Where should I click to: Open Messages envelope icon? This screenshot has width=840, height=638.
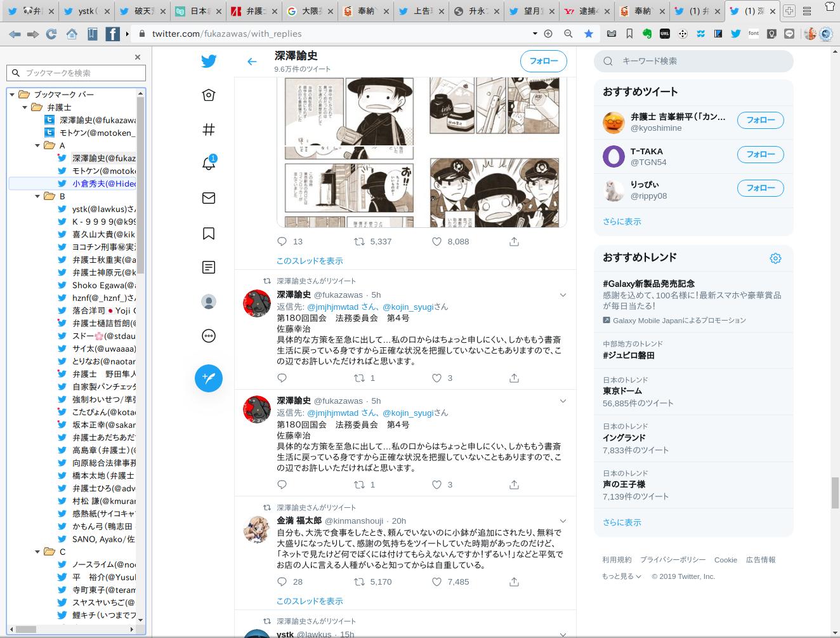pos(209,198)
